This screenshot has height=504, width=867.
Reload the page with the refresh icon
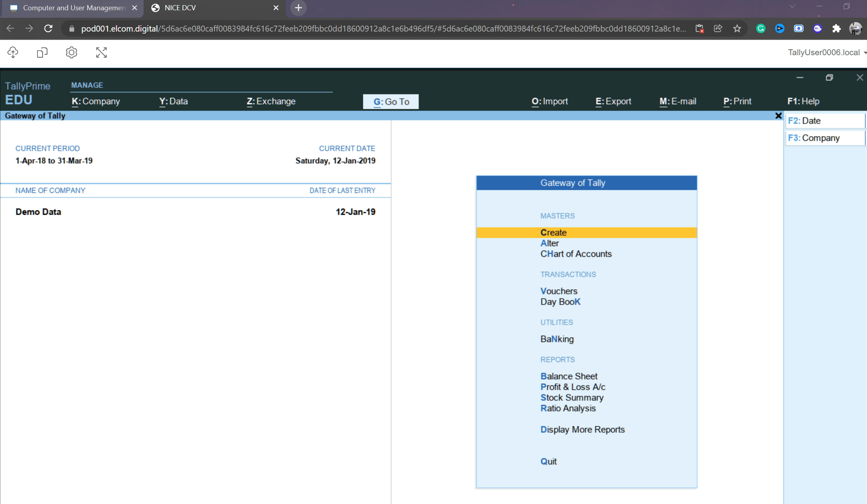48,28
